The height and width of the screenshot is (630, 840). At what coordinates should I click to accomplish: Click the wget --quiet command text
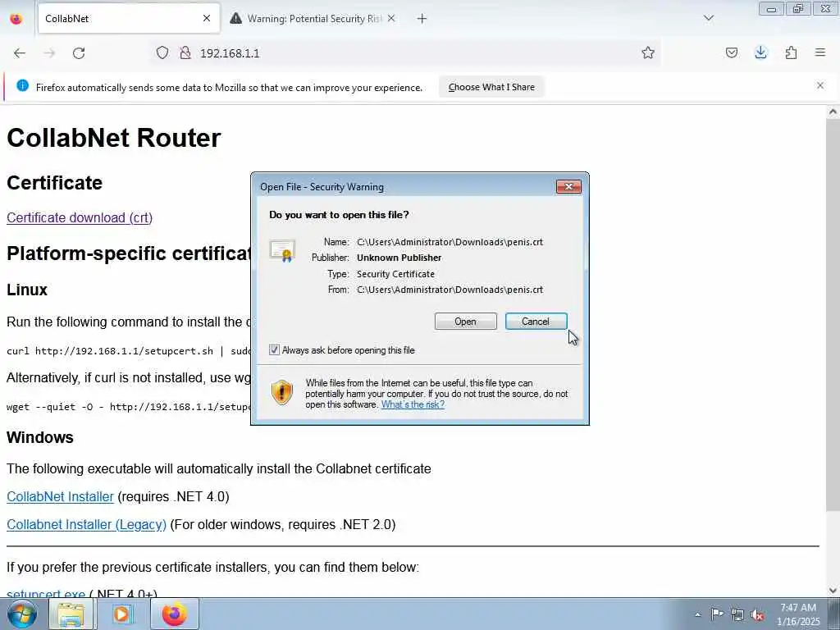[x=129, y=407]
